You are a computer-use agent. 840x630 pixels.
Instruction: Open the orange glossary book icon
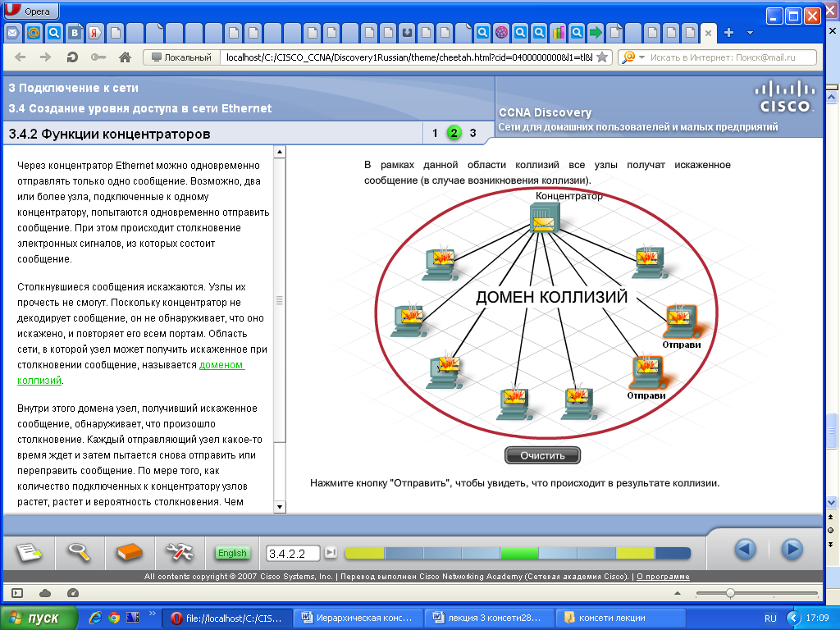[x=129, y=552]
